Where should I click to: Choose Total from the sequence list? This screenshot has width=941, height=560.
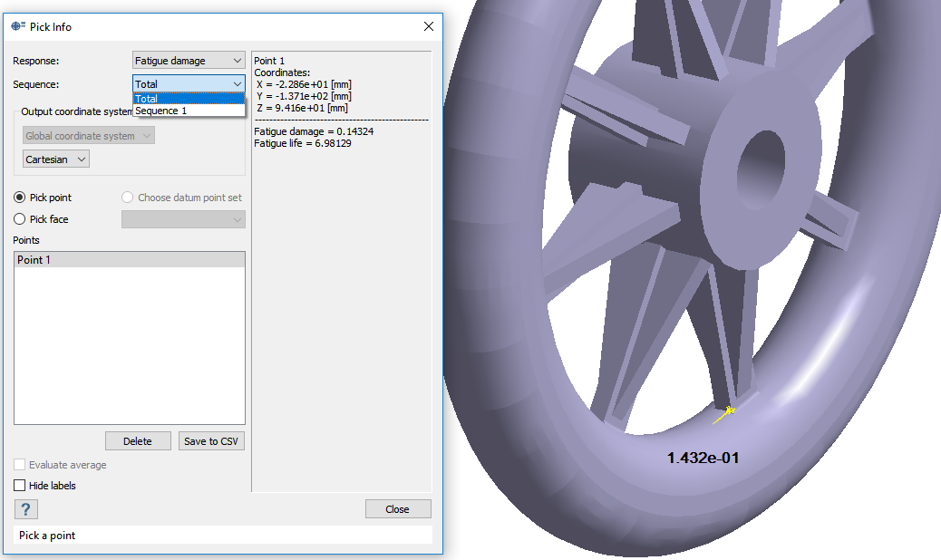pyautogui.click(x=189, y=99)
